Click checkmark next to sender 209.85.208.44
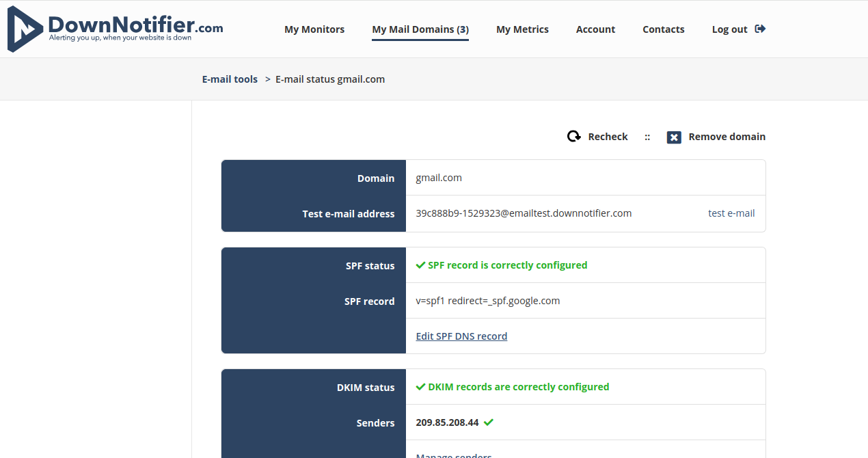868x458 pixels. pyautogui.click(x=488, y=422)
